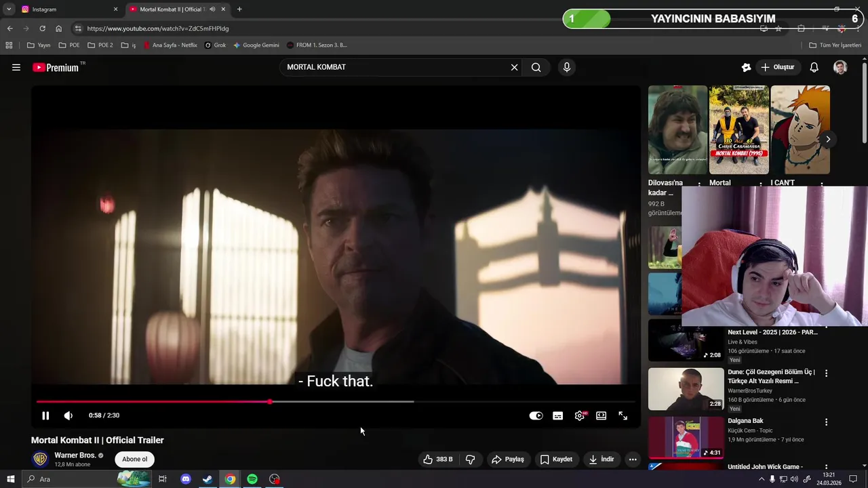Toggle the autoplay switch in the player
The height and width of the screenshot is (488, 868).
pos(536,415)
